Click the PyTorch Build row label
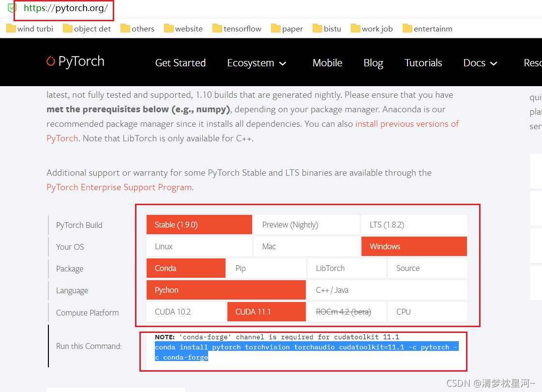542x392 pixels. [79, 225]
